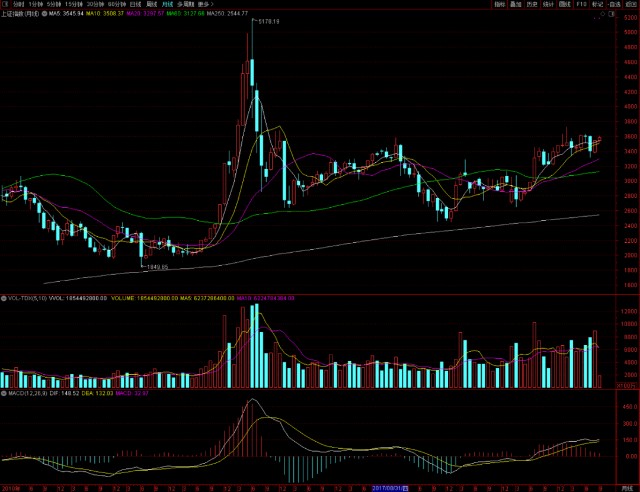This screenshot has width=640, height=492.
Task: Select the 15分钟 period tab
Action: pos(73,4)
